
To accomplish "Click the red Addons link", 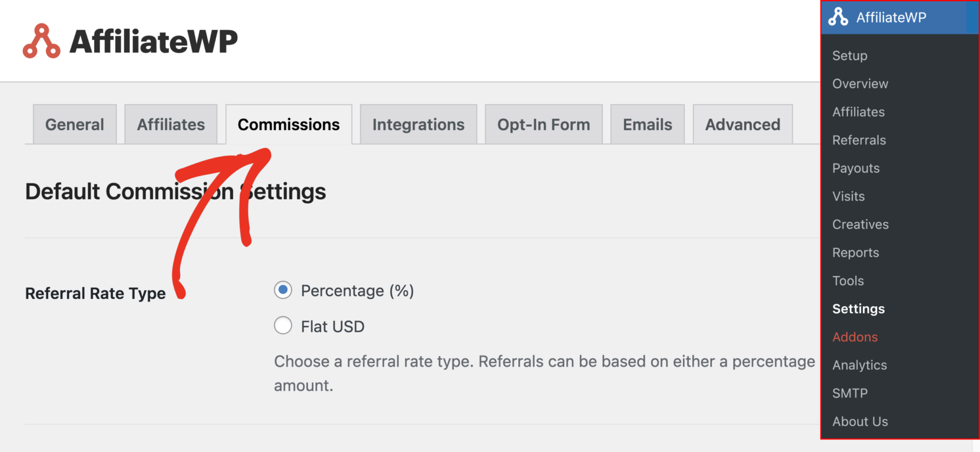I will coord(855,337).
